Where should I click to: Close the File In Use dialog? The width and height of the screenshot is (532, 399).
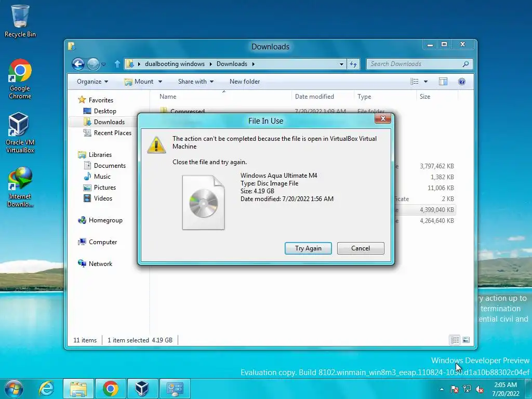[383, 118]
